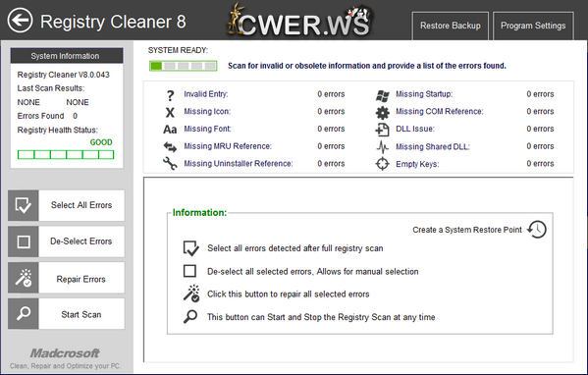Click the Empty Keys crosshair icon

pyautogui.click(x=383, y=164)
